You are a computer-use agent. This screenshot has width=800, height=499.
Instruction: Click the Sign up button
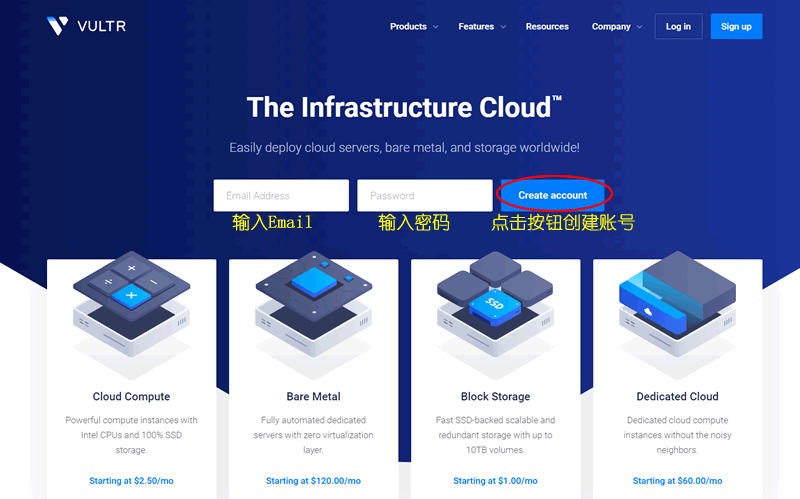736,27
